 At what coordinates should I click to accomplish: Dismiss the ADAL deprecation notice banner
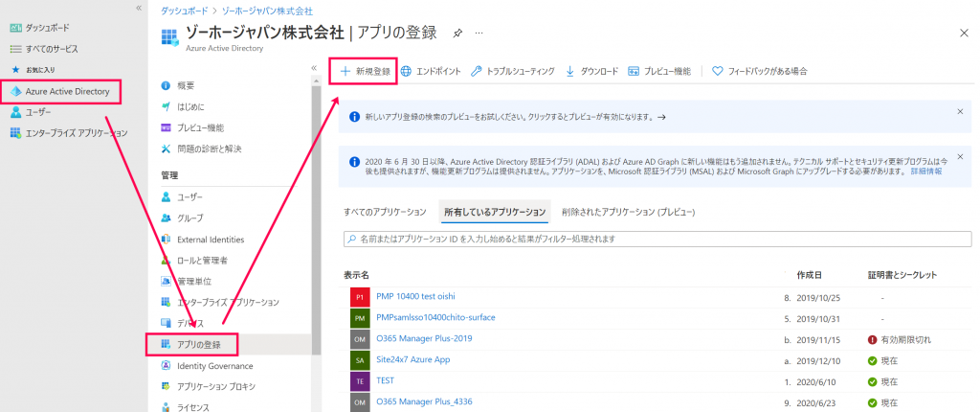[x=960, y=156]
